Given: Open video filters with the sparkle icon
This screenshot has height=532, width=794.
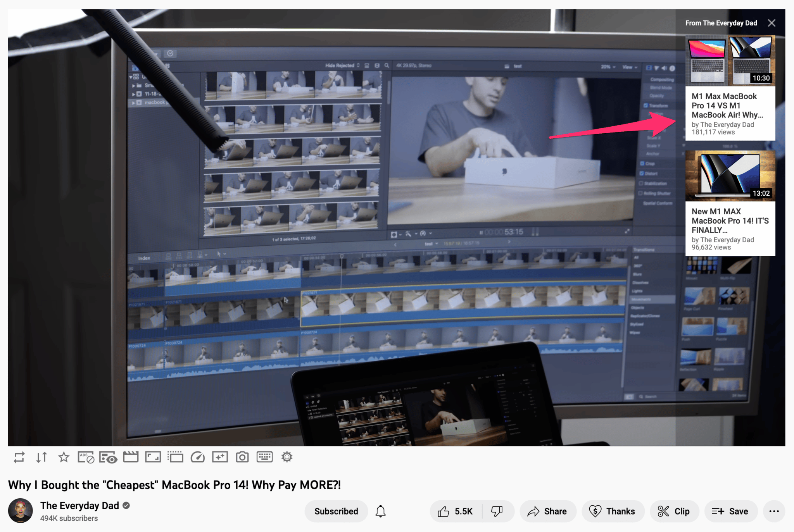Looking at the screenshot, I should tap(220, 457).
